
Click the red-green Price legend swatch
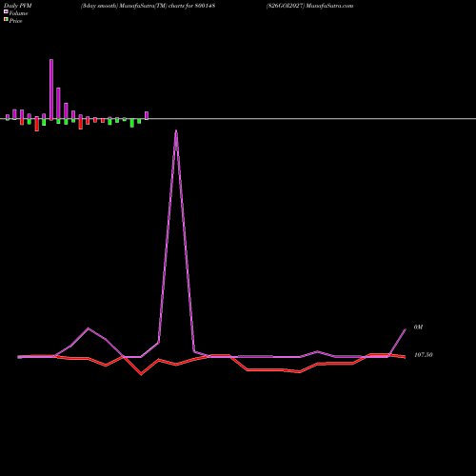pyautogui.click(x=6, y=19)
